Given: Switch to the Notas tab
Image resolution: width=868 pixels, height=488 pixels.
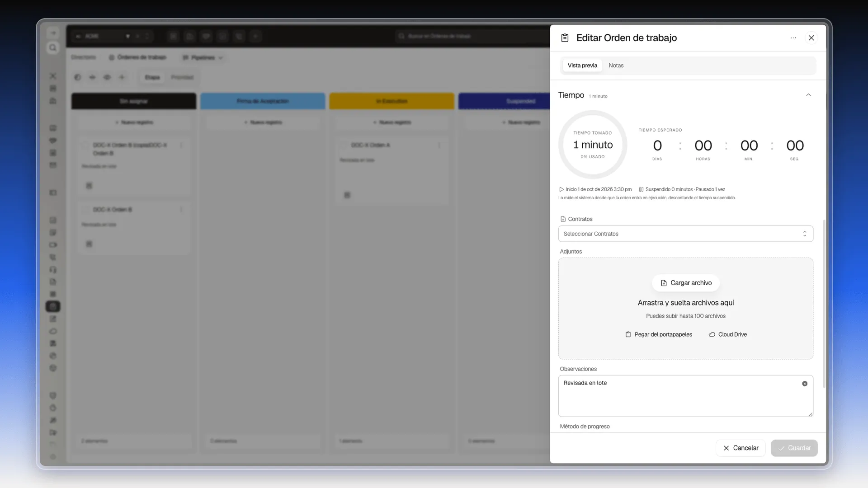Looking at the screenshot, I should (616, 66).
